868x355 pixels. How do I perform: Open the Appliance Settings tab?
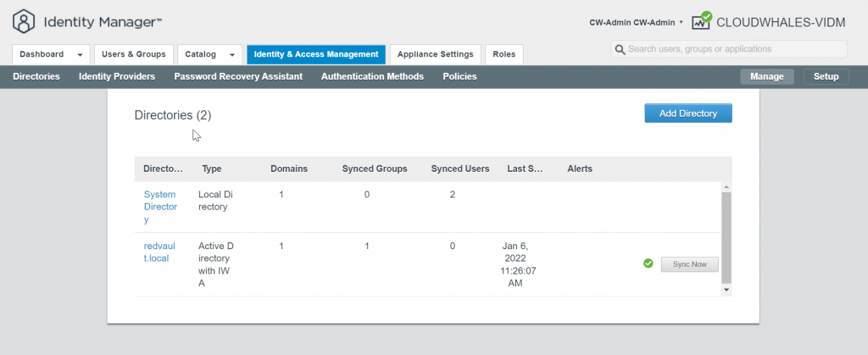coord(435,54)
